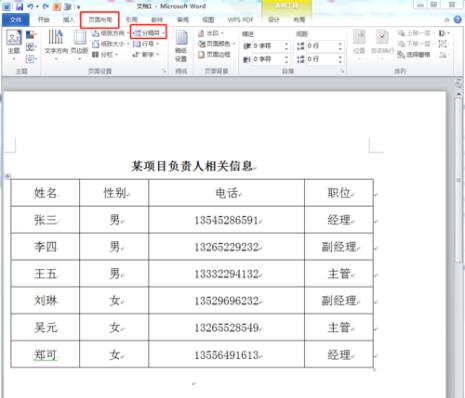This screenshot has width=465, height=398.
Task: Open the Align objects dropdown icon
Action: coord(444,33)
